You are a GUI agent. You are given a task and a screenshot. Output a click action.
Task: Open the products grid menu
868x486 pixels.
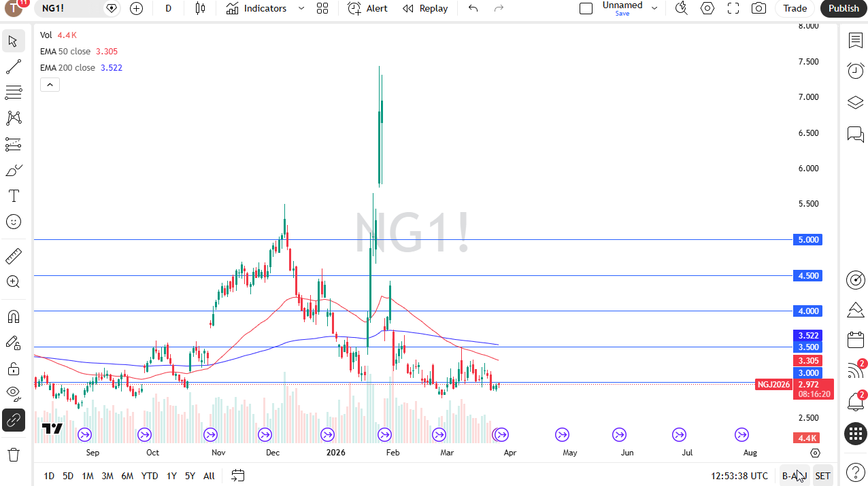(855, 433)
